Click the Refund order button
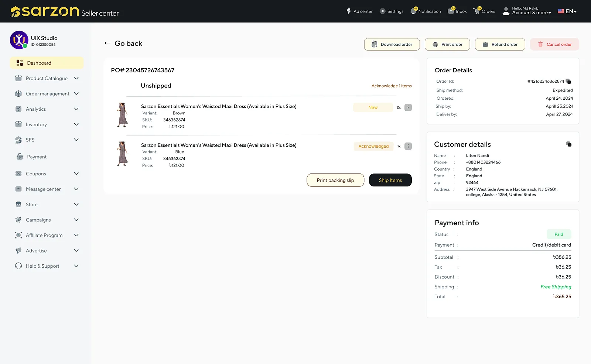 coord(500,44)
